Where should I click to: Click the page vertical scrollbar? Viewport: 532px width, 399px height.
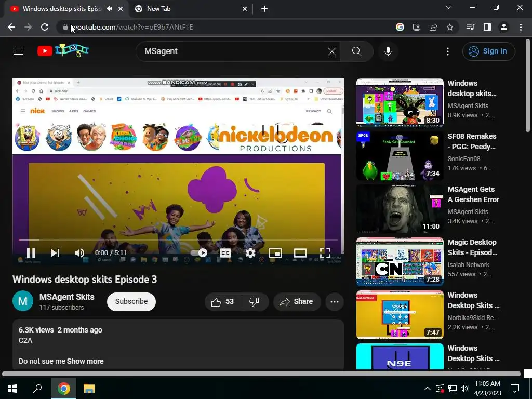point(528,86)
